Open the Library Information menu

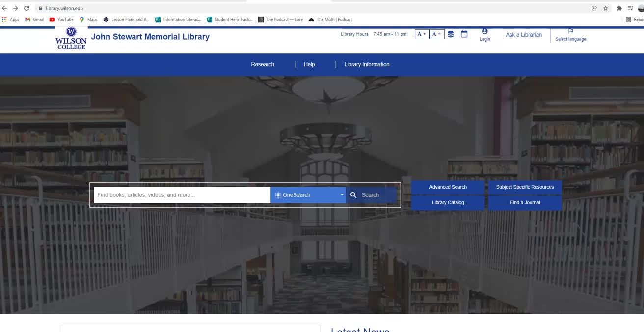pos(367,64)
